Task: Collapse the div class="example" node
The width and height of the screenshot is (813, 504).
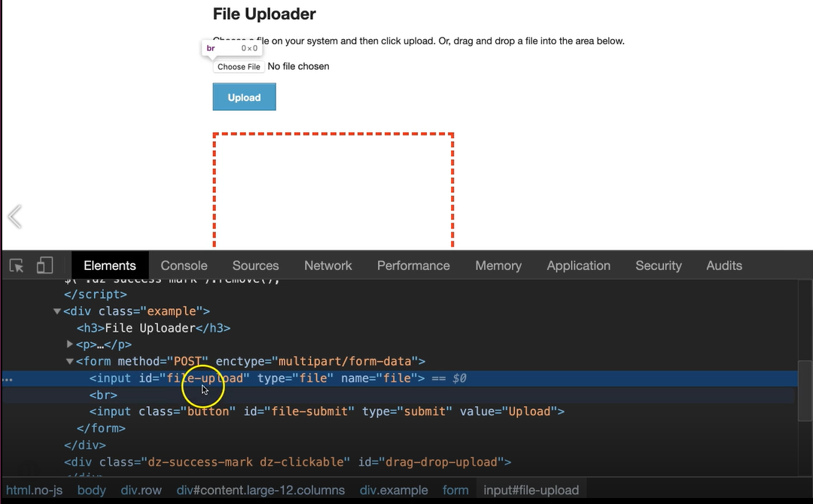Action: click(57, 311)
